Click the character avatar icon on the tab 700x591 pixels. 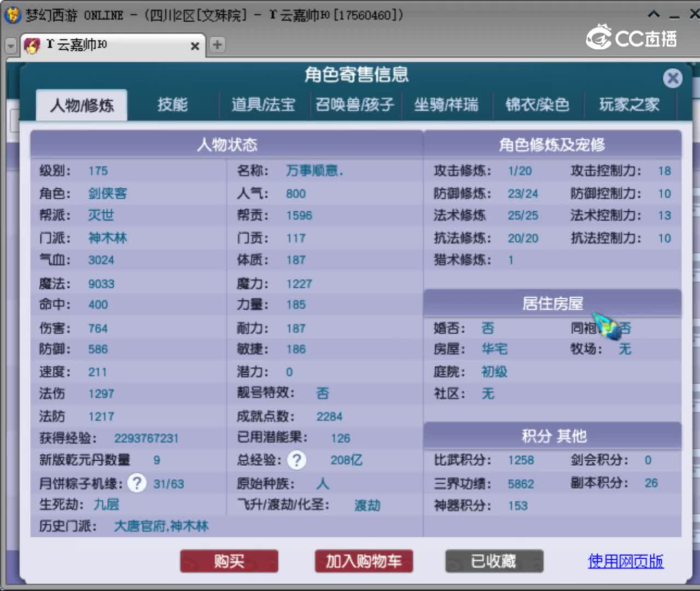(32, 45)
